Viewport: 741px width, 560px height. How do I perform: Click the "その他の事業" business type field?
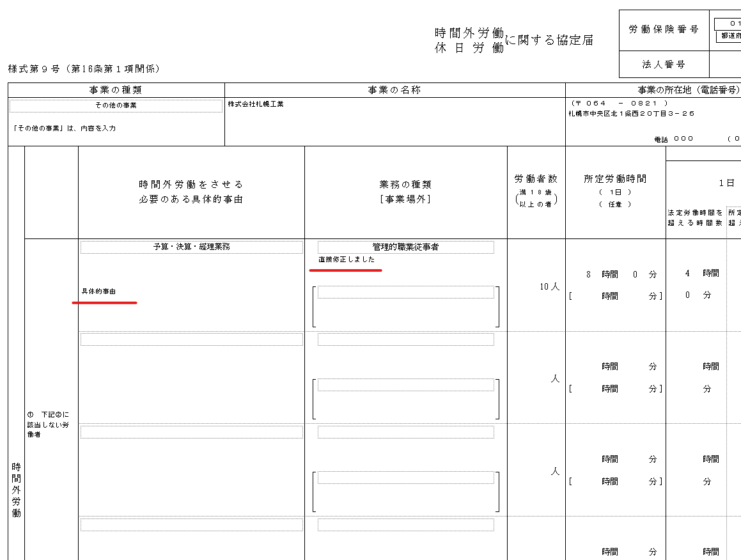click(x=116, y=105)
